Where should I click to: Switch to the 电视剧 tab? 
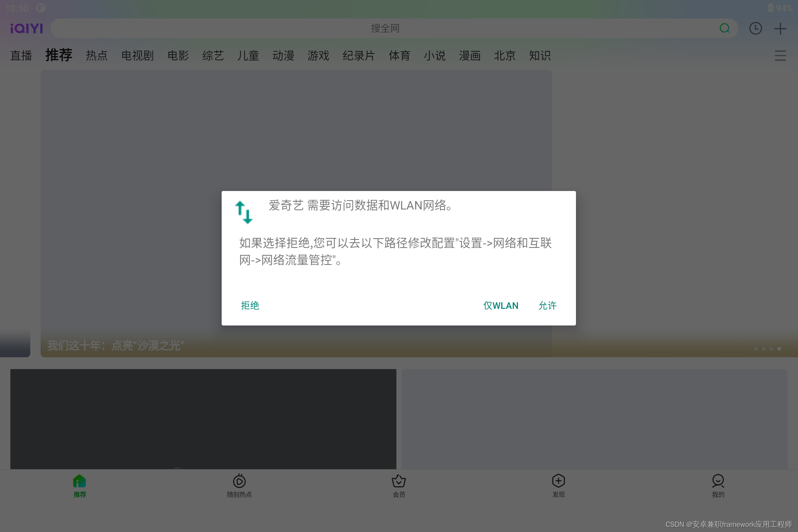[x=137, y=56]
